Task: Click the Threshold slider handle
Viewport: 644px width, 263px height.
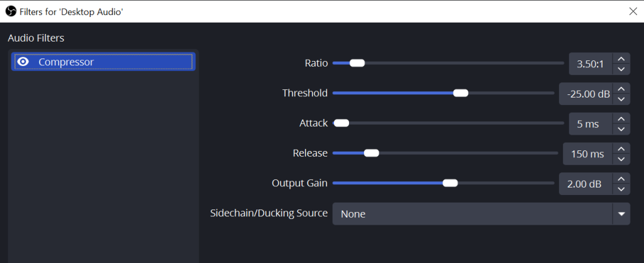Action: point(460,93)
